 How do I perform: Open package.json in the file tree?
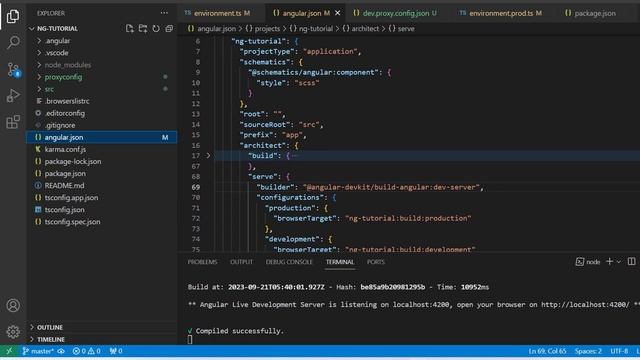coord(102,173)
